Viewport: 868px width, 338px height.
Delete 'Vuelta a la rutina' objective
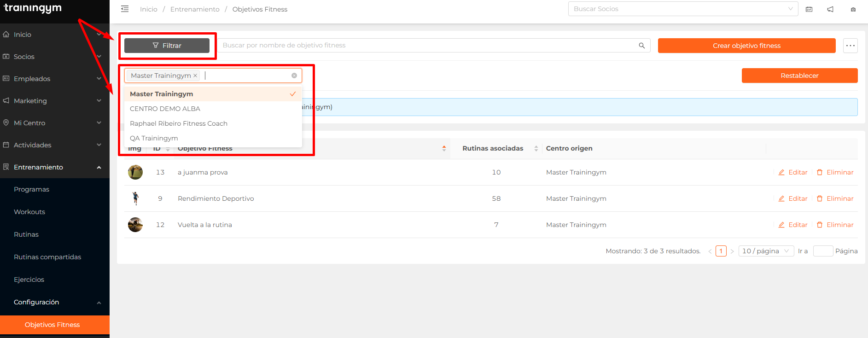pyautogui.click(x=835, y=225)
